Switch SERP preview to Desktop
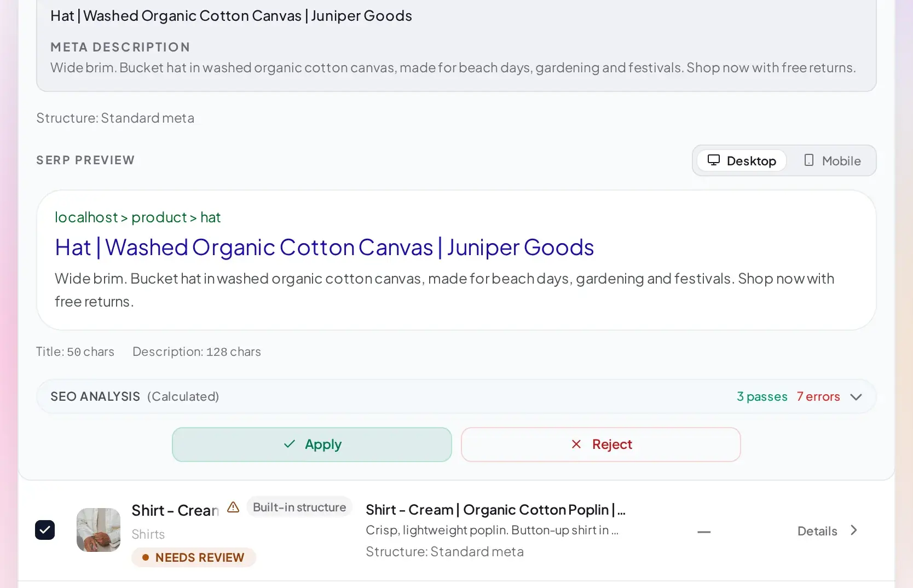 coord(742,160)
